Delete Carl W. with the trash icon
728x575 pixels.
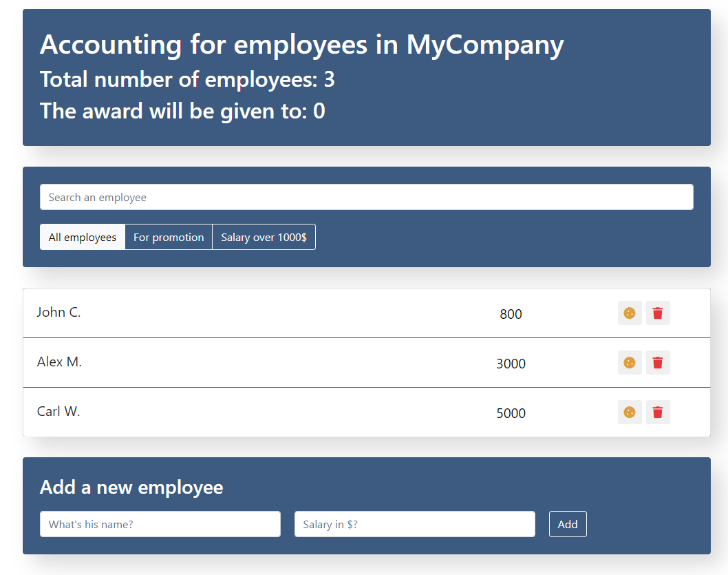[658, 412]
